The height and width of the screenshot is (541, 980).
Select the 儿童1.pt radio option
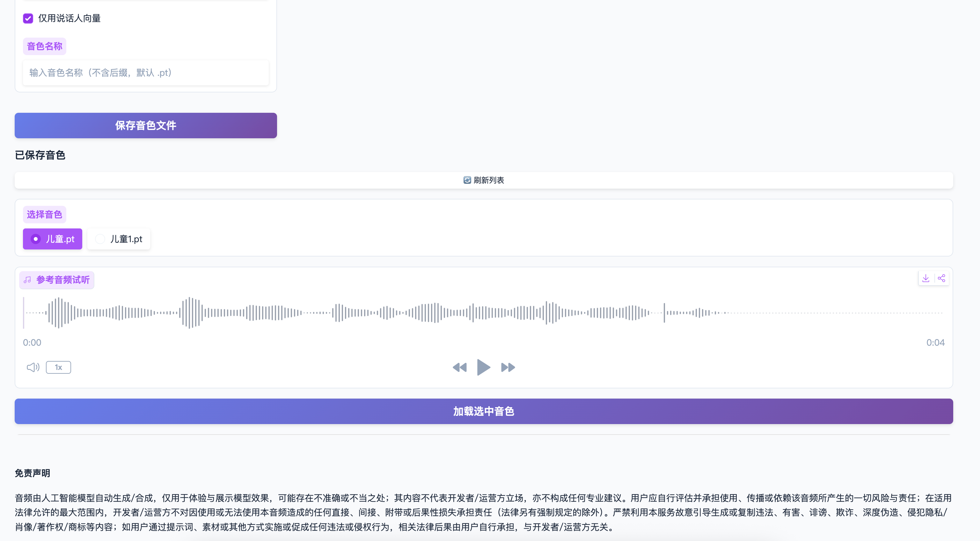point(100,239)
